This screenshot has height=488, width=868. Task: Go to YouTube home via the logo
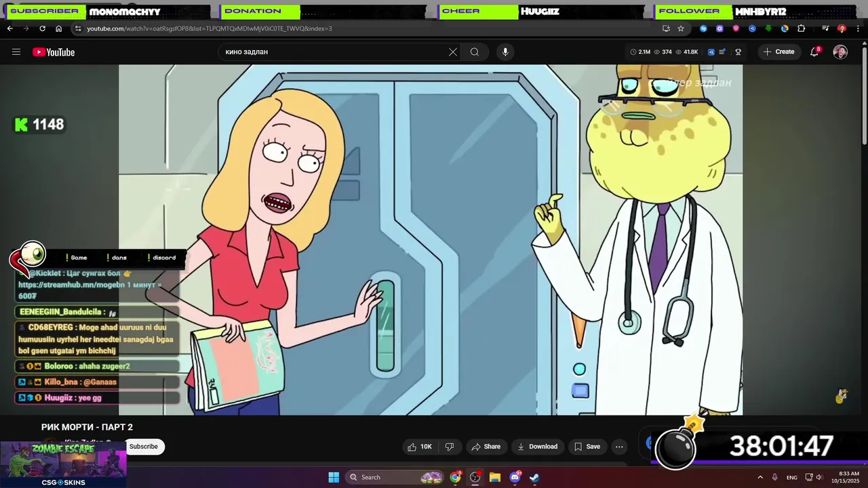(54, 52)
